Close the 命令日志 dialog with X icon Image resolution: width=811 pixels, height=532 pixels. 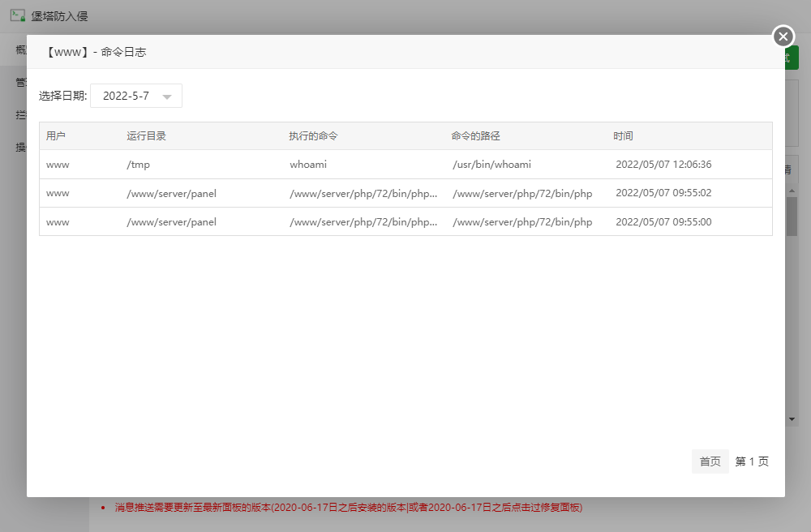tap(783, 36)
